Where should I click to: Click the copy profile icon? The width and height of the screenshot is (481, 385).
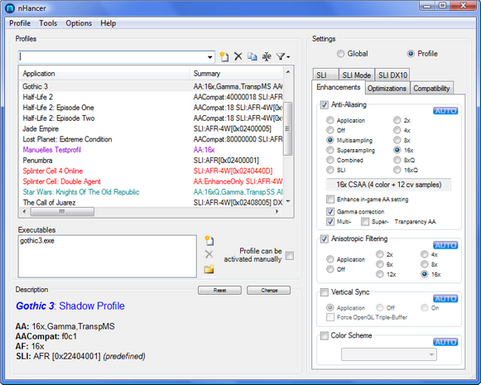(x=252, y=57)
